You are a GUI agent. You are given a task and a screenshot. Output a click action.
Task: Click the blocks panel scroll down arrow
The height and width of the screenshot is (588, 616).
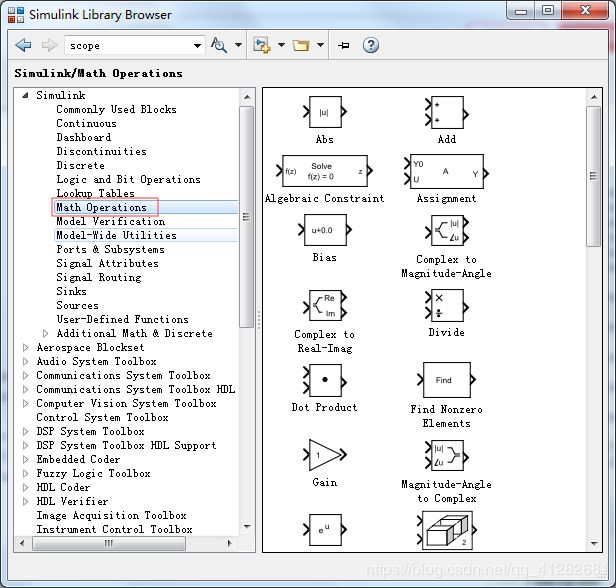(x=594, y=544)
